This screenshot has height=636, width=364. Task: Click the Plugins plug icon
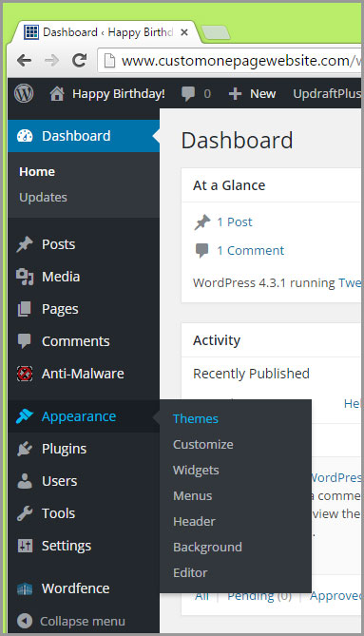point(25,449)
